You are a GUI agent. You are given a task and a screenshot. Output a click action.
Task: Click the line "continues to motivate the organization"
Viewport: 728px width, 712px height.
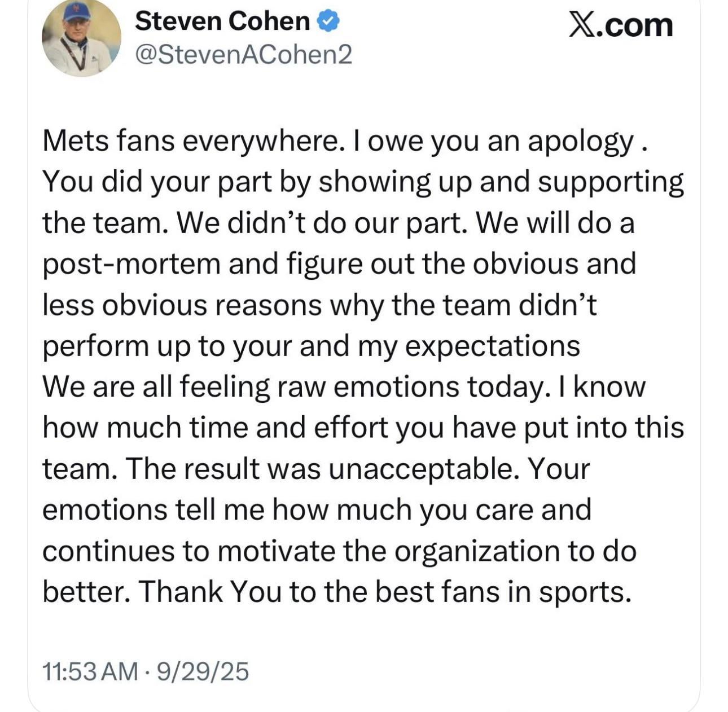click(339, 551)
